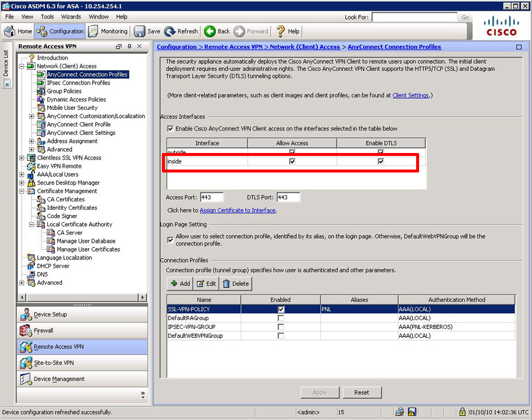
Task: Expand the Address Assignment node
Action: (31, 141)
